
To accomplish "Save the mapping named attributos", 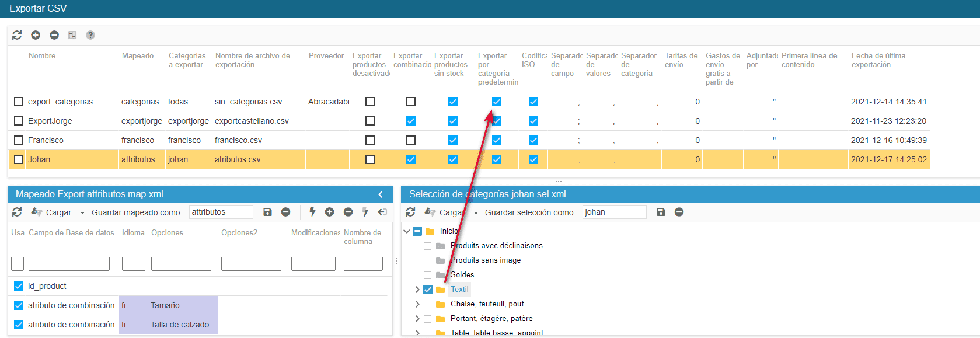I will coord(267,212).
